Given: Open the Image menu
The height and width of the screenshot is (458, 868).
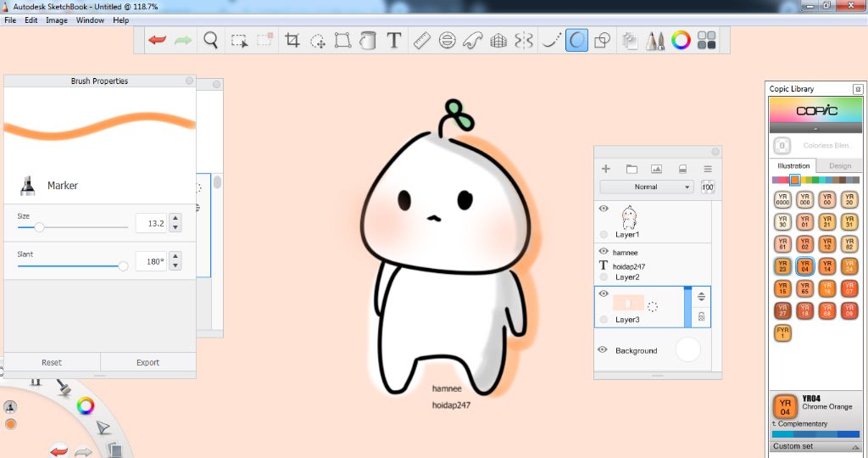Looking at the screenshot, I should point(56,20).
